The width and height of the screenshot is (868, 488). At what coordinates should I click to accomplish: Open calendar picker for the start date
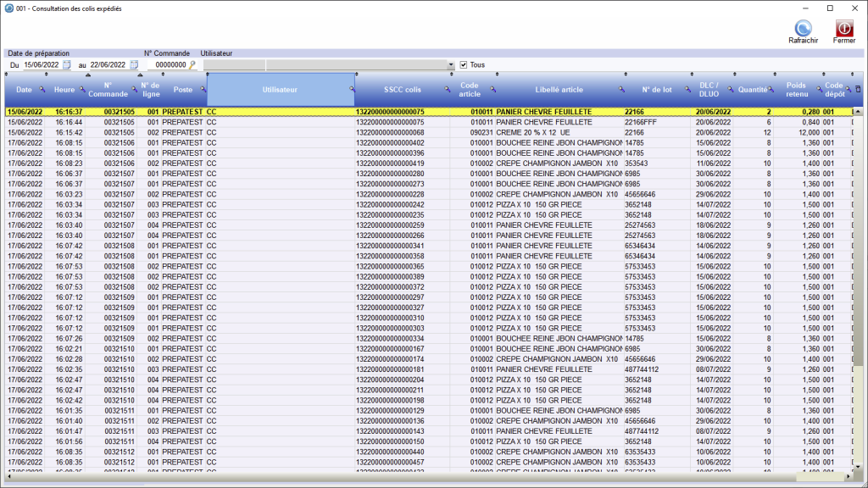click(x=67, y=64)
